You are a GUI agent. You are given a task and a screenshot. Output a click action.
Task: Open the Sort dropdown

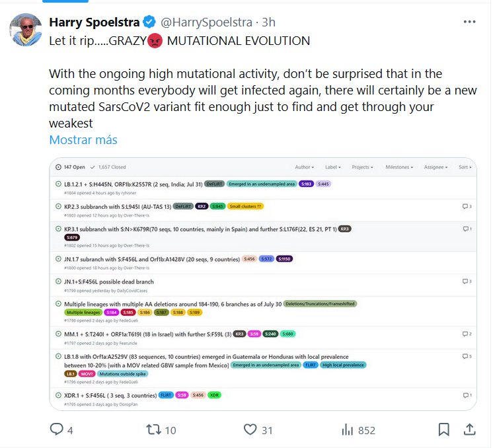click(x=465, y=167)
